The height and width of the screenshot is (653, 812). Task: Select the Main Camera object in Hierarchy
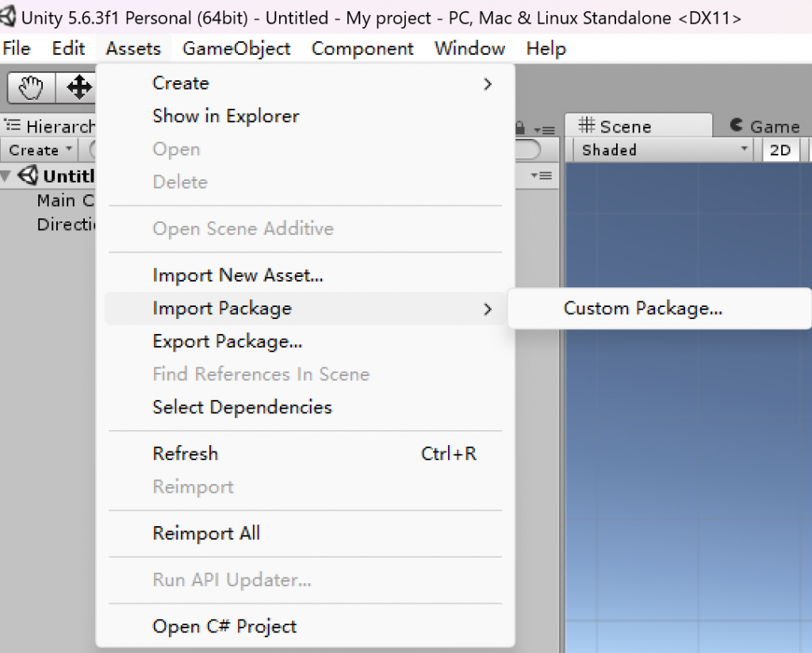coord(65,201)
